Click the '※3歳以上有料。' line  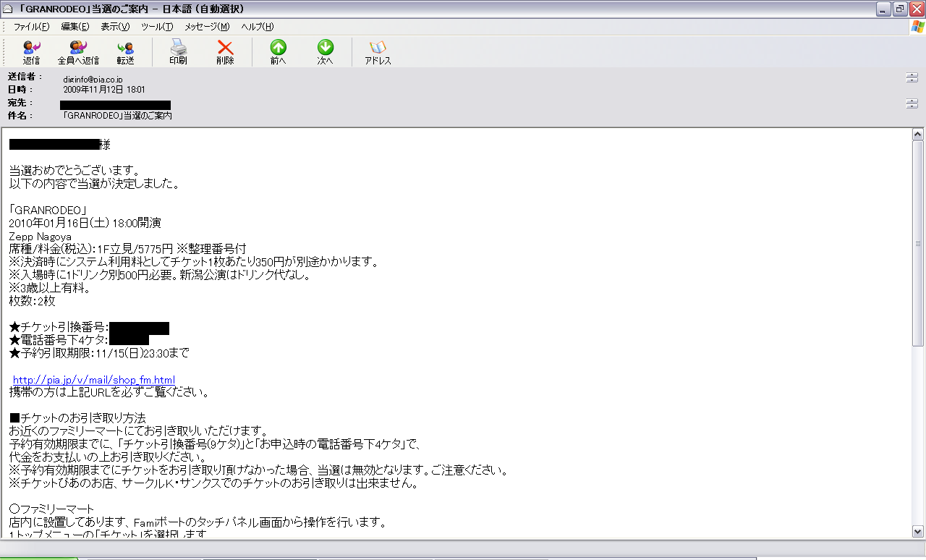[x=49, y=288]
